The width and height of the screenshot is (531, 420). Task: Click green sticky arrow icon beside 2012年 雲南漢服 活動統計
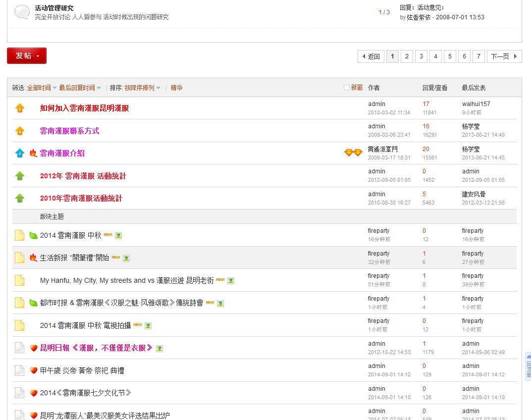tap(20, 176)
